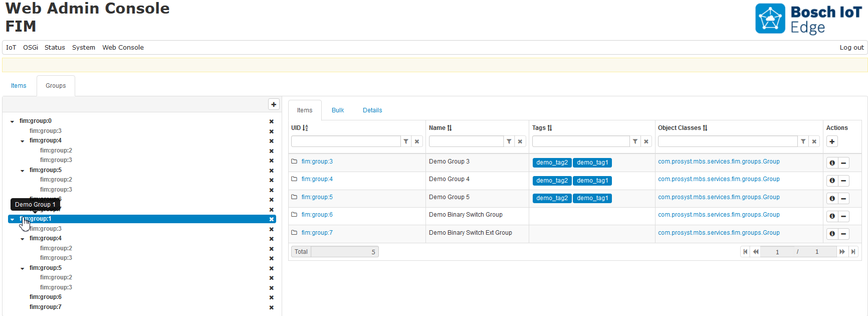Click the add group plus button above tree

pyautogui.click(x=274, y=104)
